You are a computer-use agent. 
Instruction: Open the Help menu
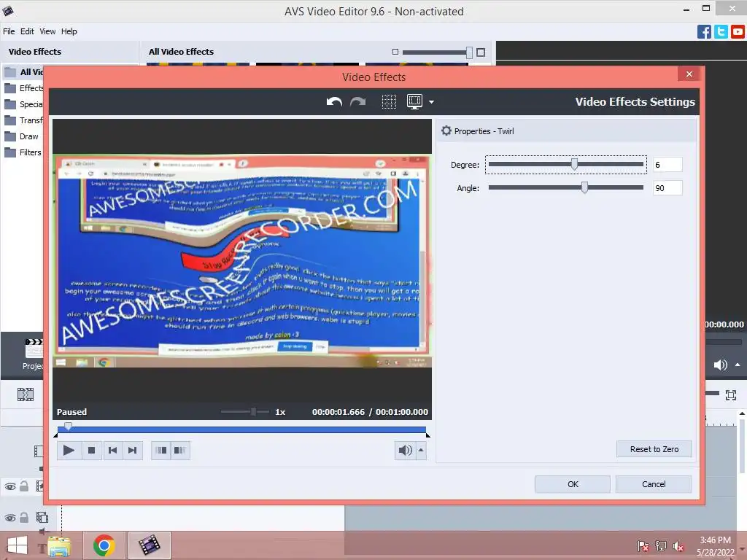tap(69, 31)
